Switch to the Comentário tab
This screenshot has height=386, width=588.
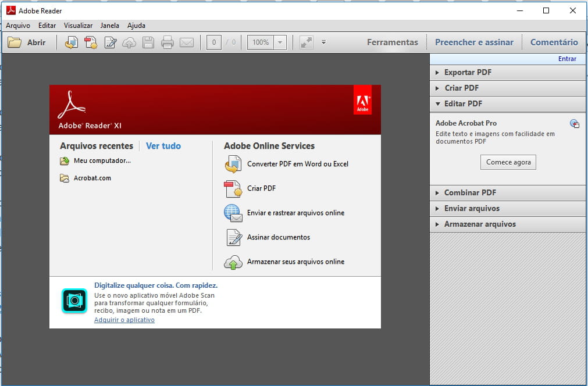click(554, 42)
